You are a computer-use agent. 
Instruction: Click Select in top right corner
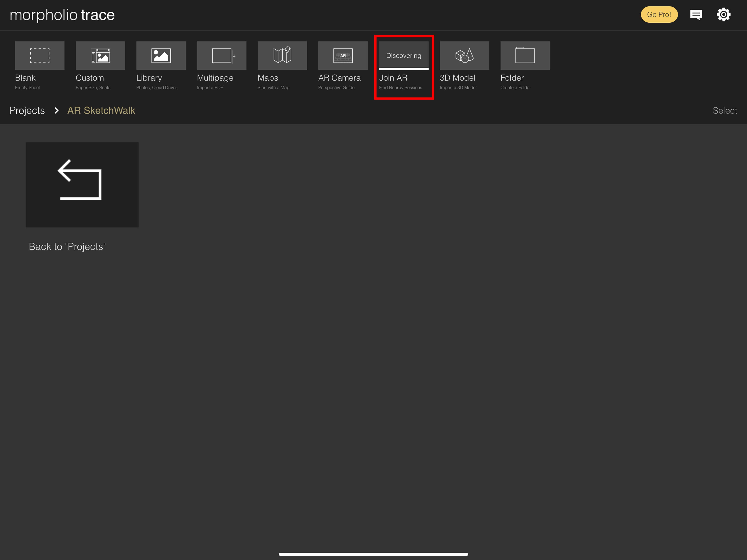725,111
